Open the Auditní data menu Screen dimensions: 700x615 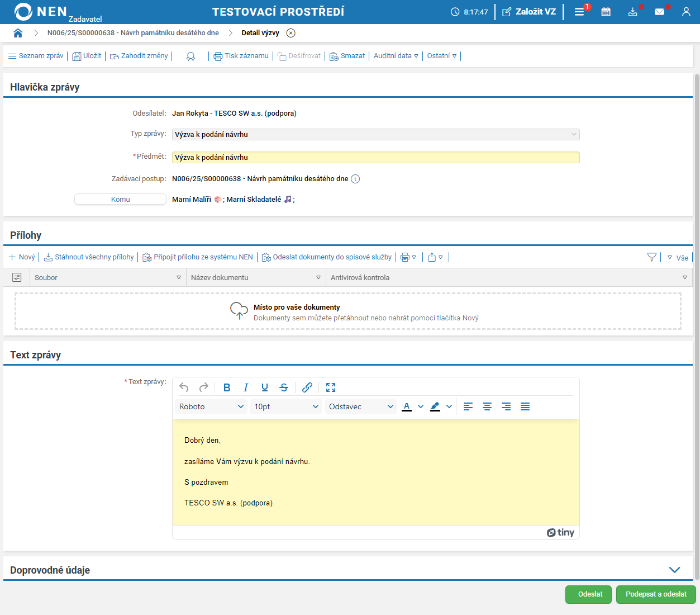(x=396, y=56)
